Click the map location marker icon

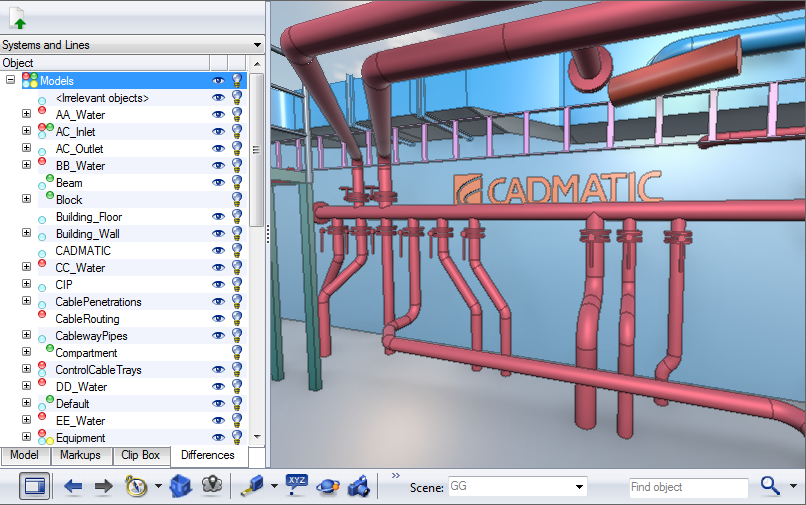tap(212, 485)
